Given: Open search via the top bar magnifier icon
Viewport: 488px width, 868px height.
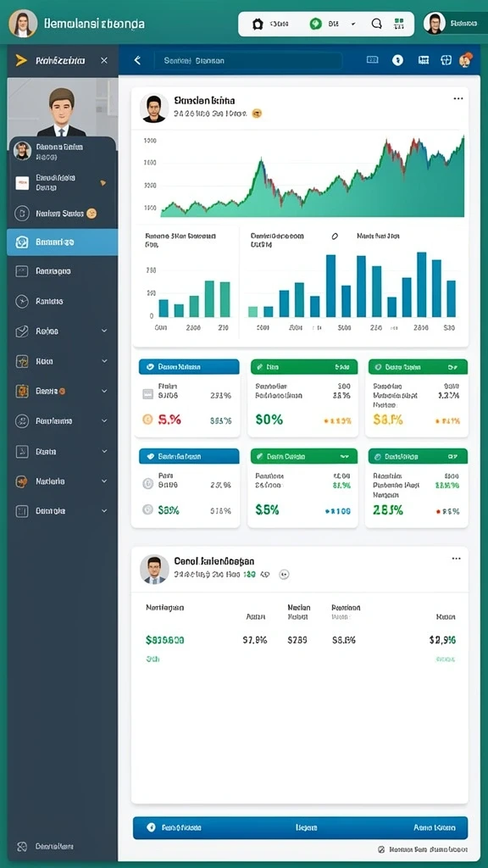Looking at the screenshot, I should pos(377,24).
